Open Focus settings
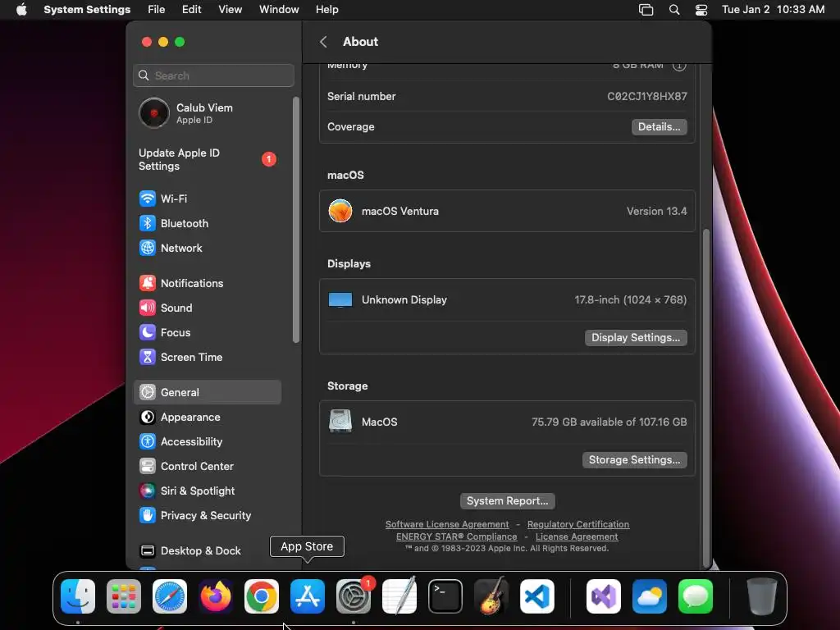840x630 pixels. pos(208,333)
